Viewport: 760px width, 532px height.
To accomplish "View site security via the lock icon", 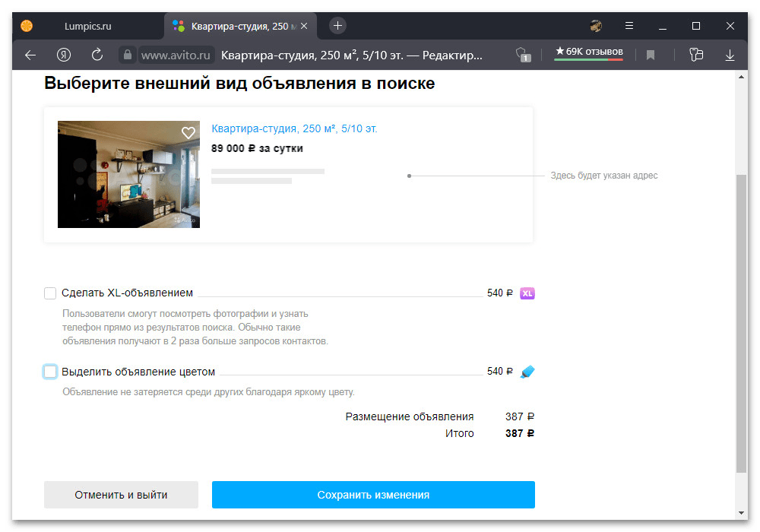I will pos(127,55).
